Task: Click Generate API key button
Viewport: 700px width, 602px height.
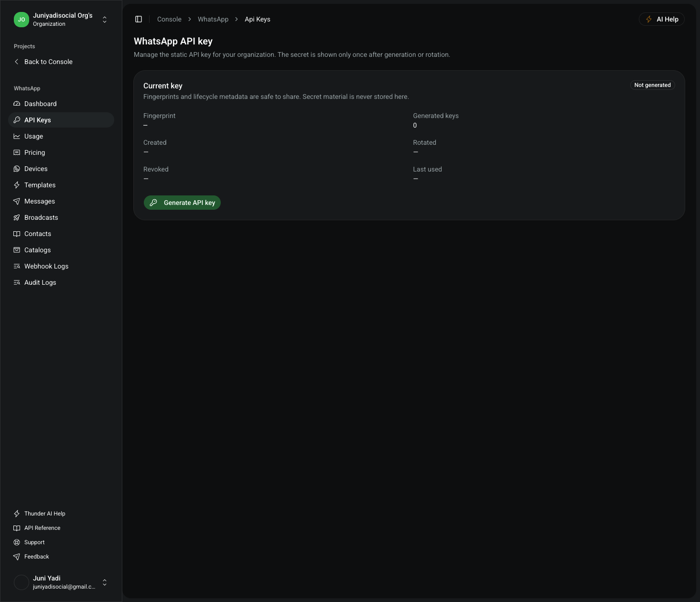Action: [182, 203]
